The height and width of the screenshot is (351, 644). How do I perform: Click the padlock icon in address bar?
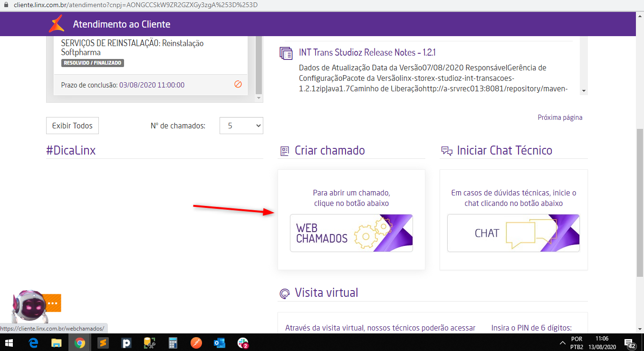click(6, 5)
